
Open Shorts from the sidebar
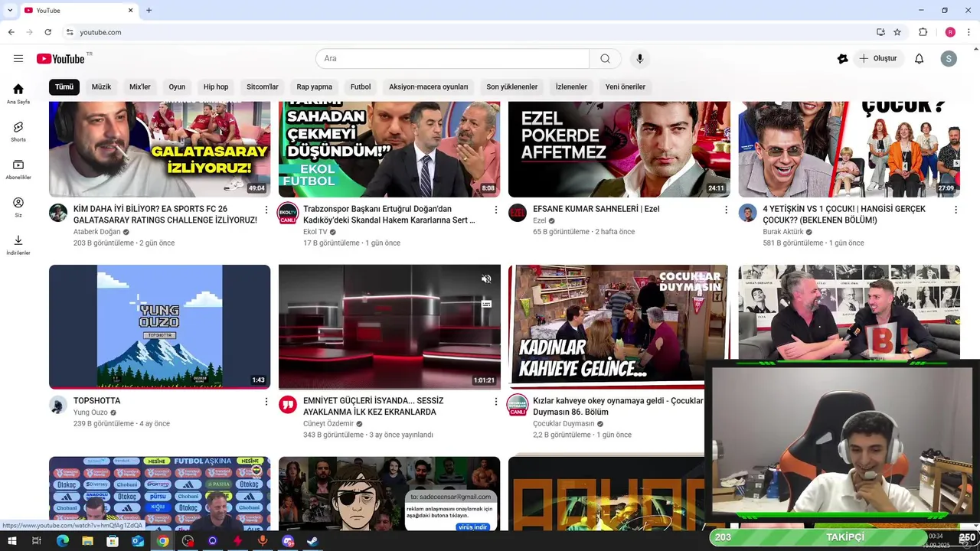(18, 132)
